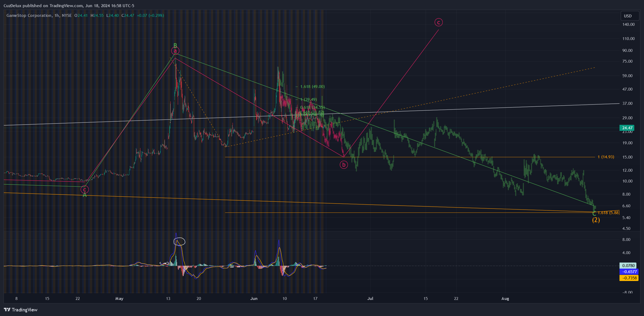Click the orange indicator value label -0.7358
Screen dimensions: 644x316
(629, 278)
